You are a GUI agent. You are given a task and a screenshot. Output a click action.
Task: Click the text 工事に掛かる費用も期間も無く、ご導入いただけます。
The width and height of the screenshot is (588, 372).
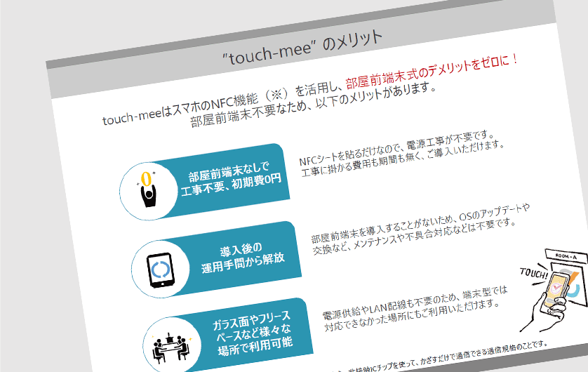402,158
